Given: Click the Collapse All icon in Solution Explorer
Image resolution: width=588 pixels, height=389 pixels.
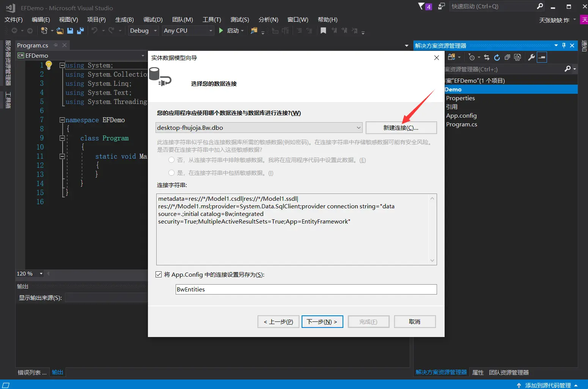Looking at the screenshot, I should click(507, 57).
